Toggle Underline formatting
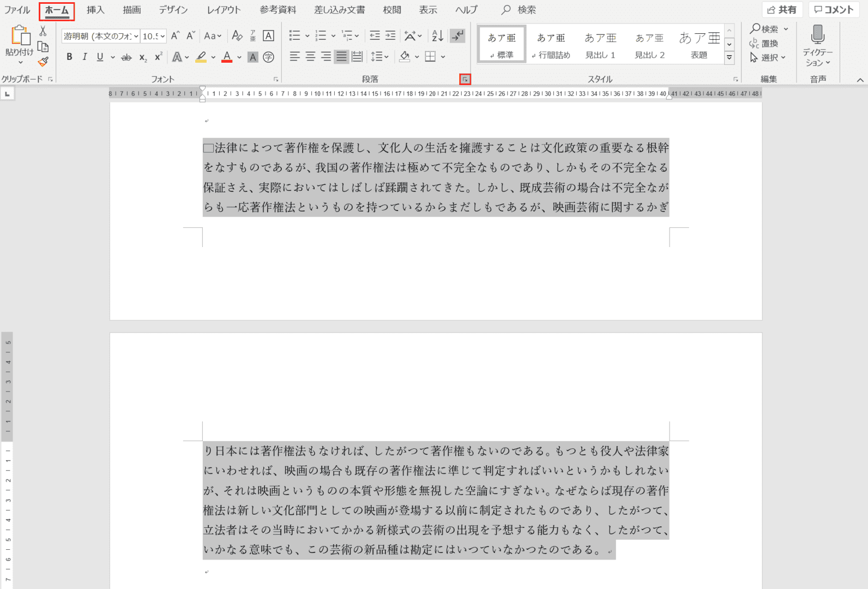Image resolution: width=868 pixels, height=589 pixels. (x=100, y=57)
